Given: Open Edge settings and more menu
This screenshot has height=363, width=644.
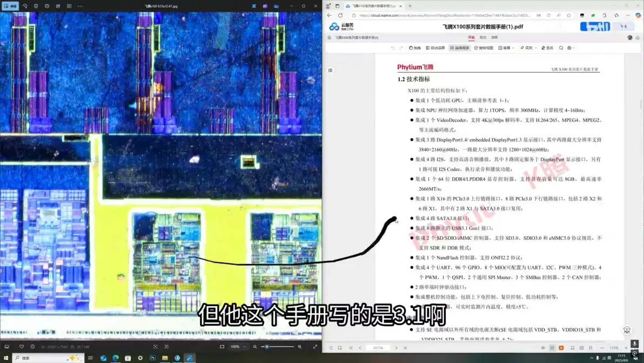Looking at the screenshot, I should click(x=628, y=16).
